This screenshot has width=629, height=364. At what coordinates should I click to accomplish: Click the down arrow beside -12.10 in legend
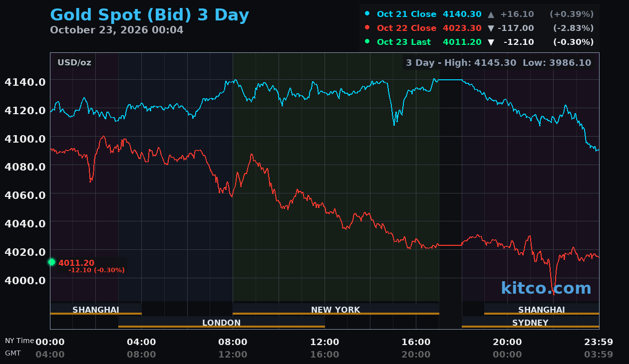(491, 42)
